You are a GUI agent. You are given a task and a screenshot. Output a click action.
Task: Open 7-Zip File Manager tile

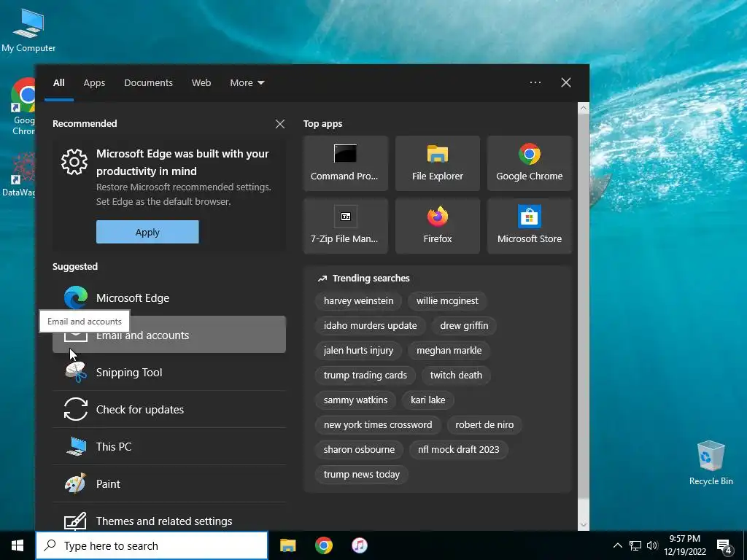coord(345,226)
